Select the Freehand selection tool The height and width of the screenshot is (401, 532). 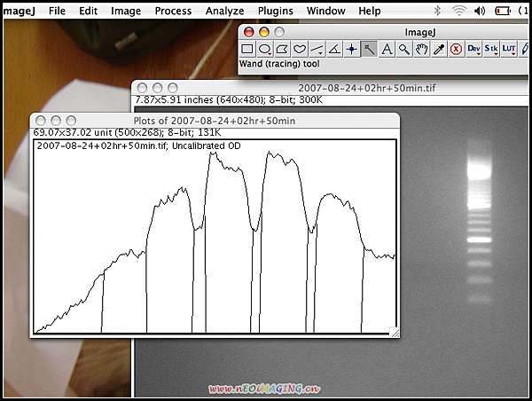pyautogui.click(x=300, y=49)
